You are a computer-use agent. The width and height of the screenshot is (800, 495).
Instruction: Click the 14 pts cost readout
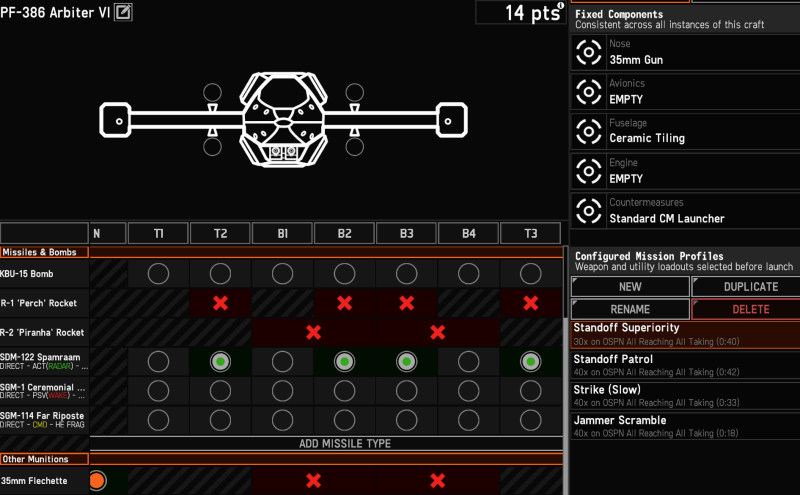(520, 13)
